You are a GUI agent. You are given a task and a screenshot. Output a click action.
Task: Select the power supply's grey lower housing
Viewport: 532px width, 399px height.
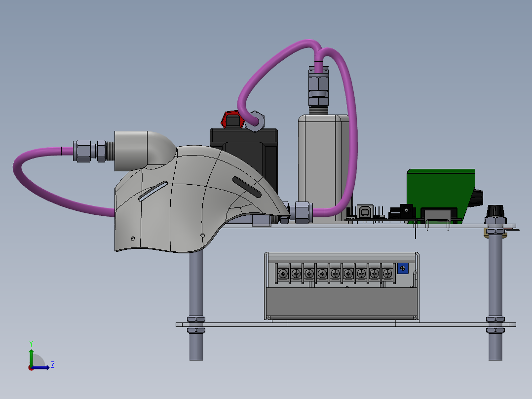coord(341,302)
